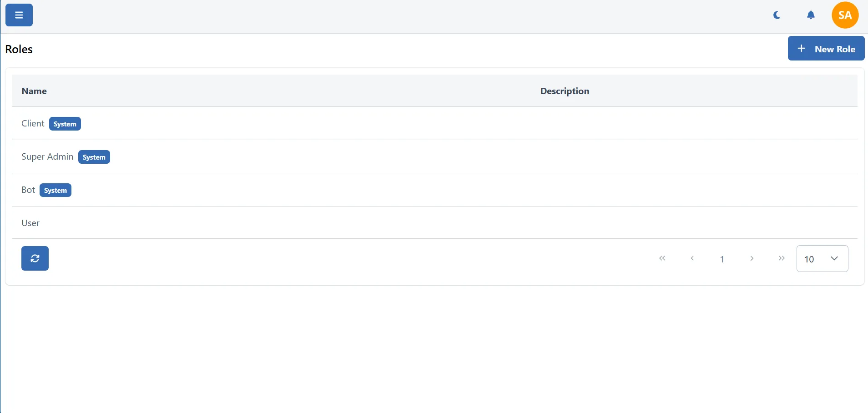This screenshot has width=868, height=413.
Task: Go to next page of roles
Action: click(x=752, y=258)
